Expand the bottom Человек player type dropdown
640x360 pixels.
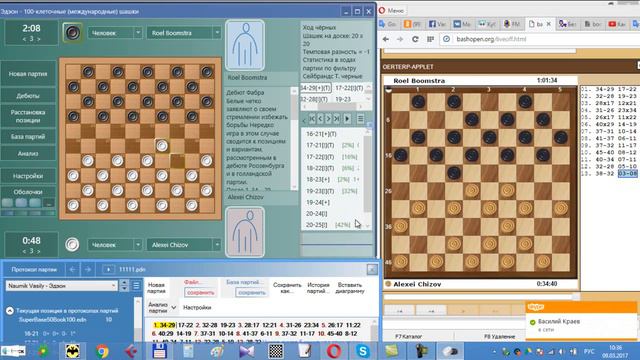(138, 244)
